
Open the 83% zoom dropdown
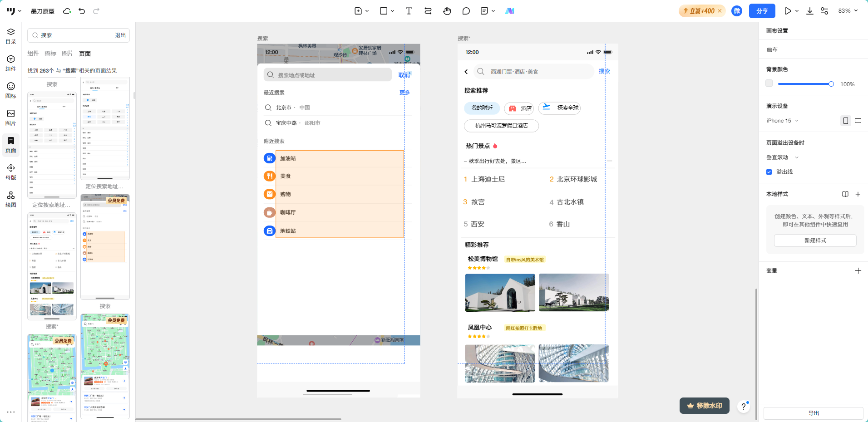pos(848,11)
